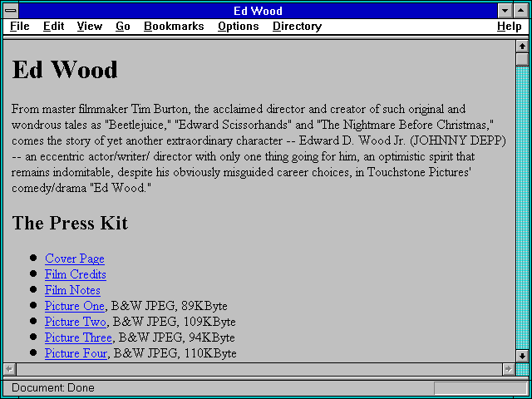This screenshot has height=399, width=532.
Task: Click the vertical scrollbar down arrow
Action: point(522,356)
